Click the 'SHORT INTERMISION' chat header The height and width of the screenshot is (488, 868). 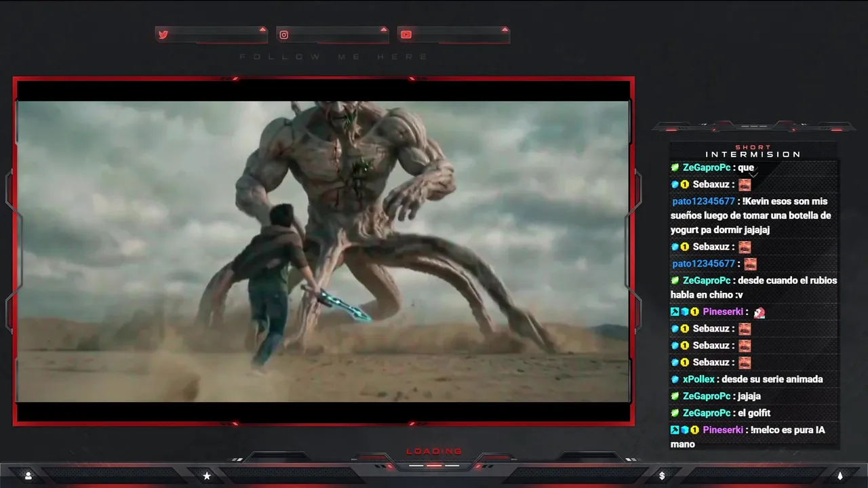tap(753, 151)
